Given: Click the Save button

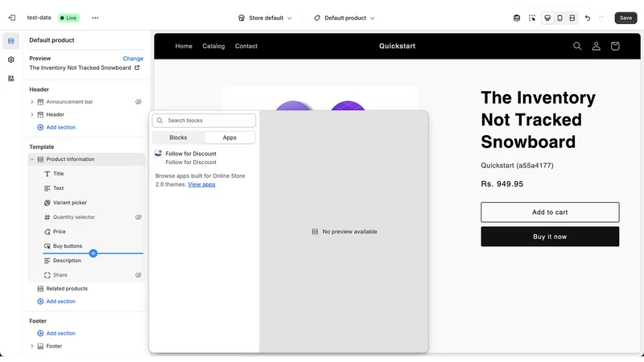Looking at the screenshot, I should pos(625,18).
